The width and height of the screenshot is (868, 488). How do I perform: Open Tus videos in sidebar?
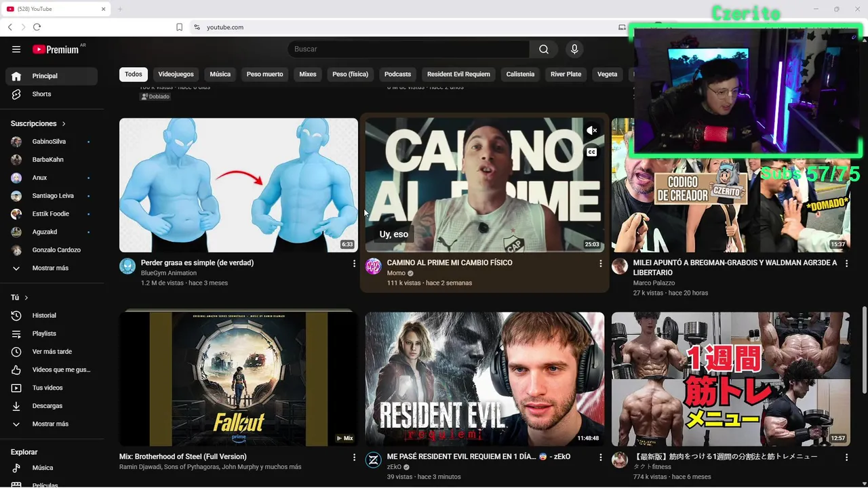coord(52,388)
